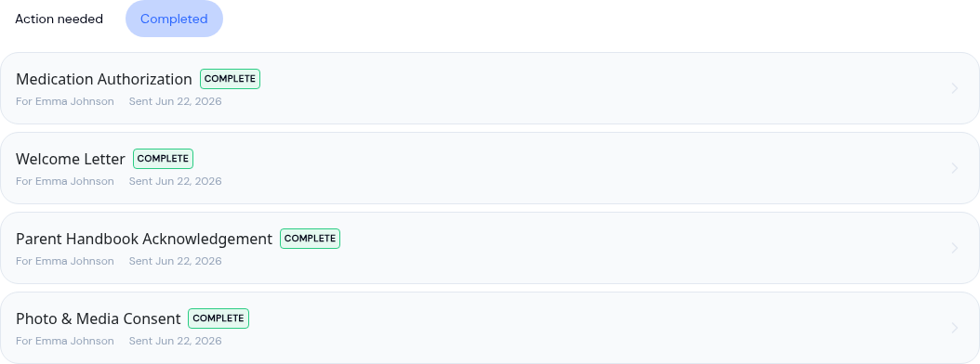980x364 pixels.
Task: Switch to the Action needed tab
Action: pyautogui.click(x=59, y=19)
